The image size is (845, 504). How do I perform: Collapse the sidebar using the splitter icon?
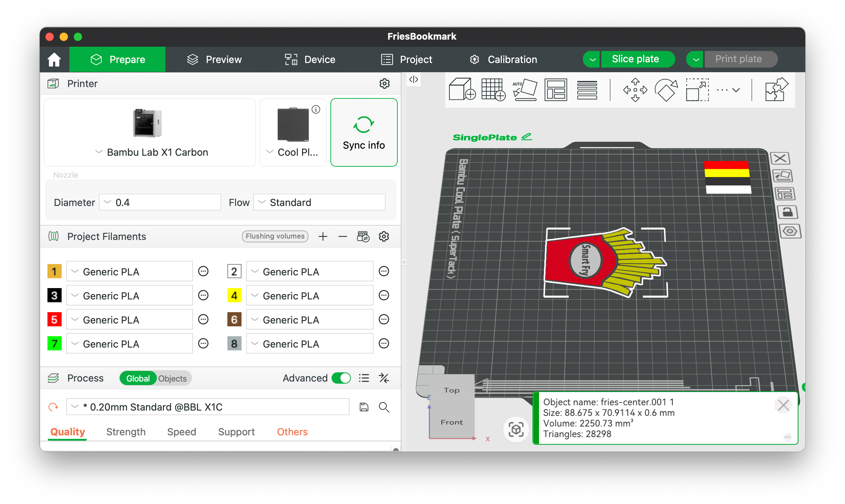pyautogui.click(x=413, y=79)
